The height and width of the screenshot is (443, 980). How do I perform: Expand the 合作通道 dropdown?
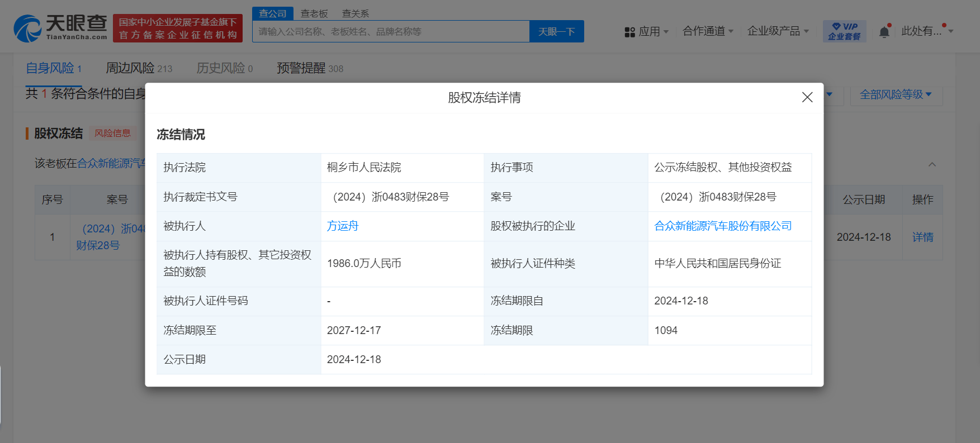tap(708, 31)
